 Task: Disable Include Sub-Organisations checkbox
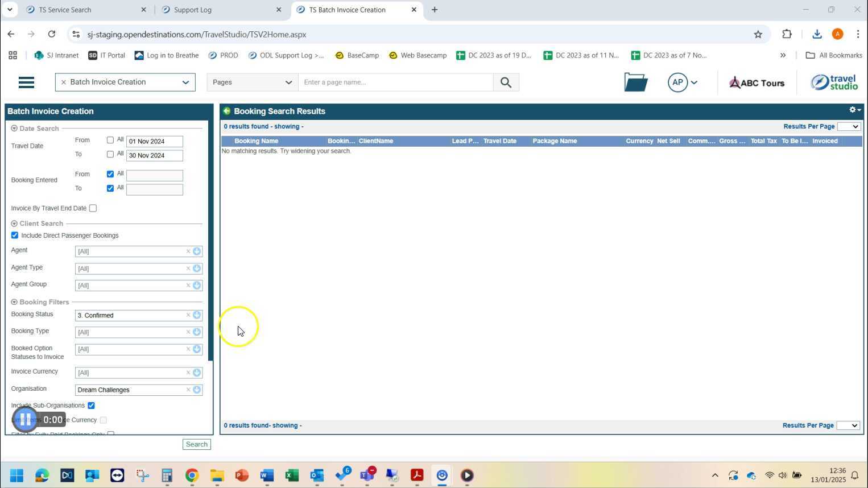pos(91,406)
